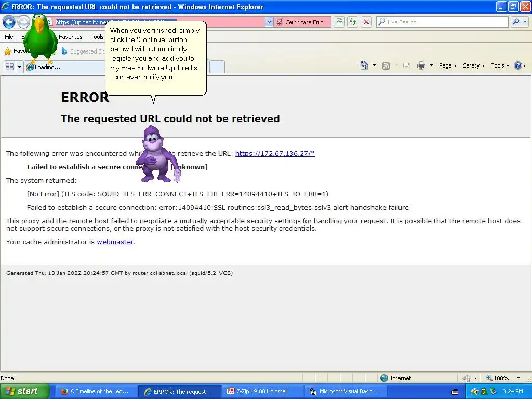The image size is (532, 399).
Task: Click the Live Search input box
Action: pos(443,22)
